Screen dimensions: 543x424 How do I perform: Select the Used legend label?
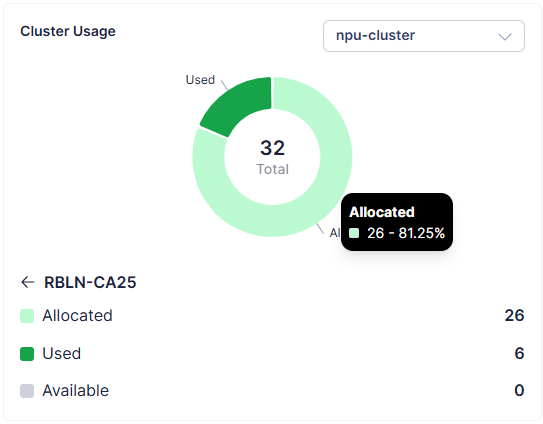(x=62, y=353)
